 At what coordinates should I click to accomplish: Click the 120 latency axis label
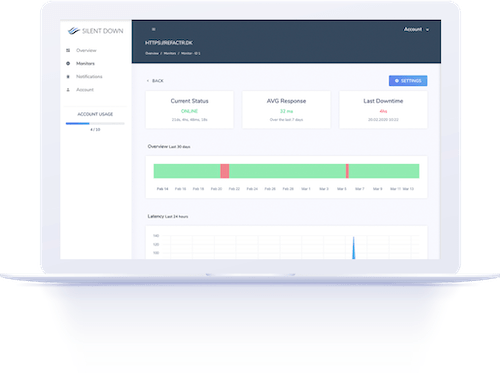pos(156,244)
